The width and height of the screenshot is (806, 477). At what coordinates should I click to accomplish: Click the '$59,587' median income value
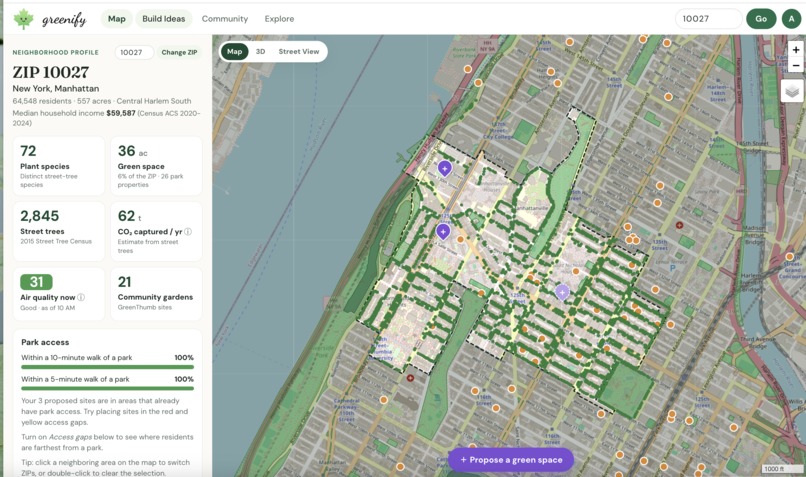121,113
